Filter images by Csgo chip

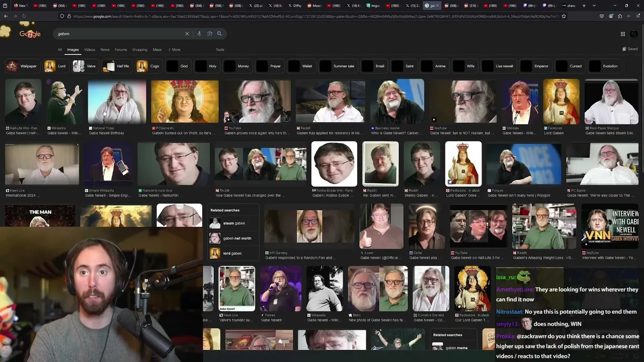pyautogui.click(x=148, y=66)
